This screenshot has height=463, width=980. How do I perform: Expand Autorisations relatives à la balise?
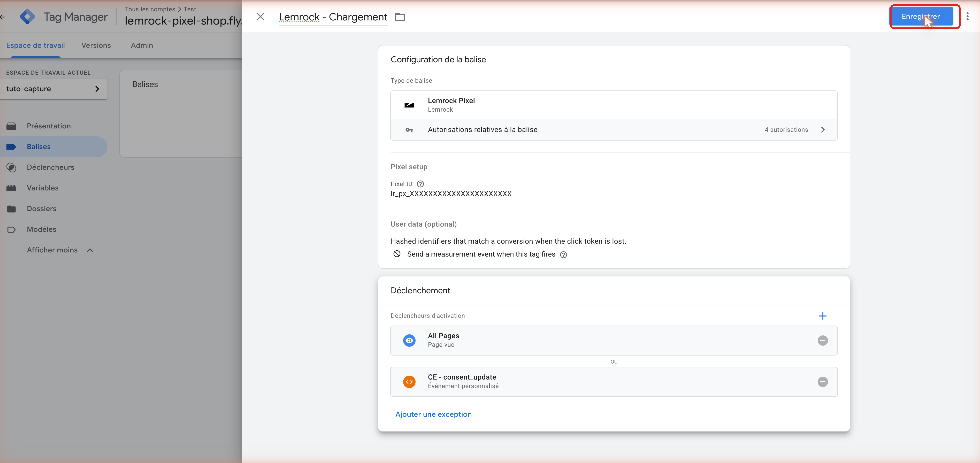pyautogui.click(x=614, y=130)
